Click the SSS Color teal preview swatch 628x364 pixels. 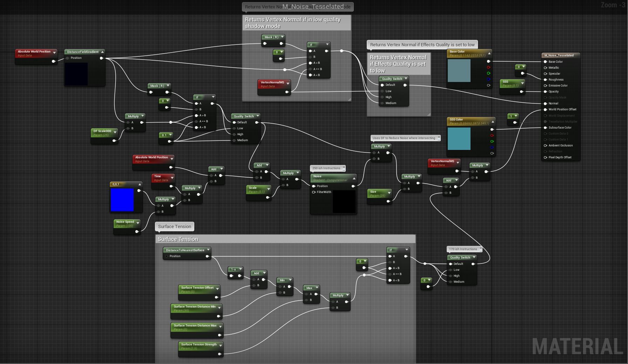(x=459, y=138)
